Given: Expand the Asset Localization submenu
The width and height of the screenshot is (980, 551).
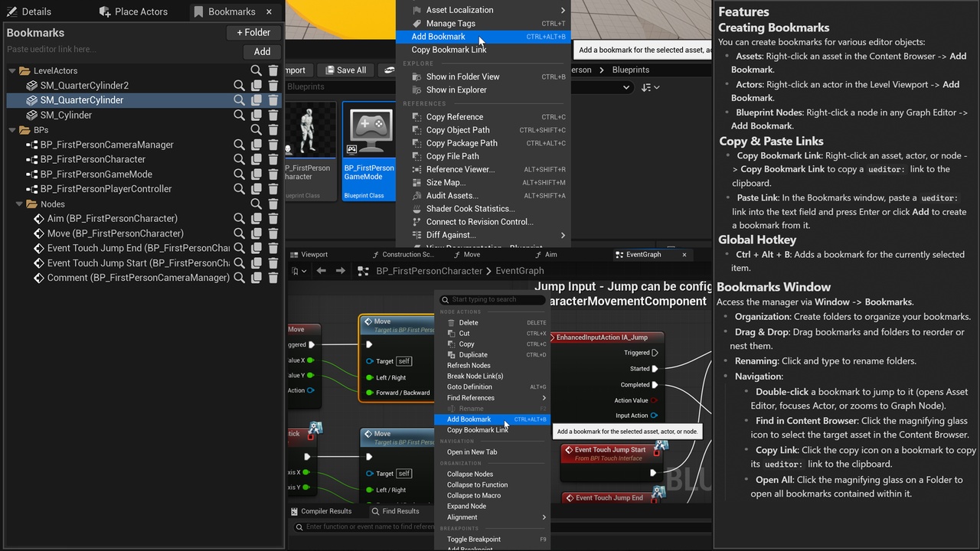Looking at the screenshot, I should 563,10.
